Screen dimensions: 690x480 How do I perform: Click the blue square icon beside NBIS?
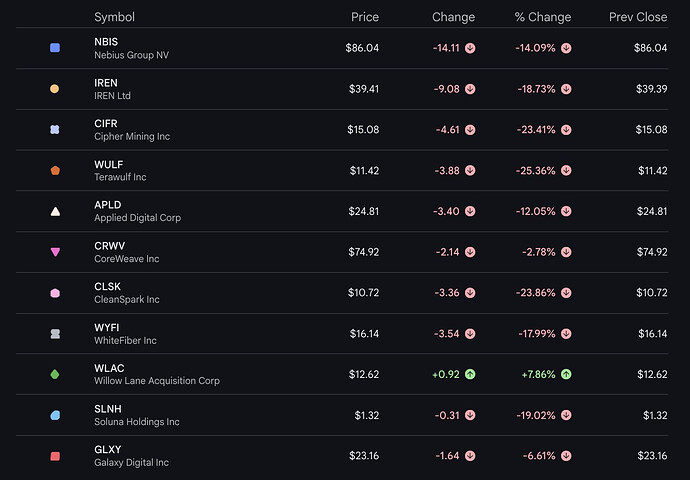click(x=55, y=48)
